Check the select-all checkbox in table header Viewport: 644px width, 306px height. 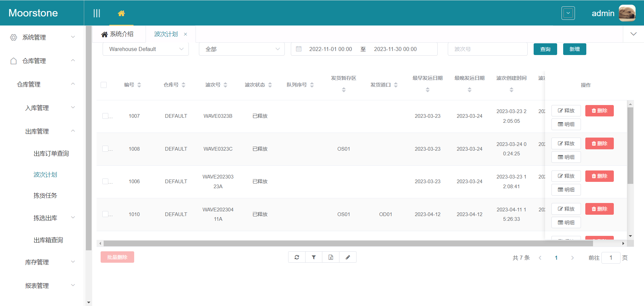104,85
